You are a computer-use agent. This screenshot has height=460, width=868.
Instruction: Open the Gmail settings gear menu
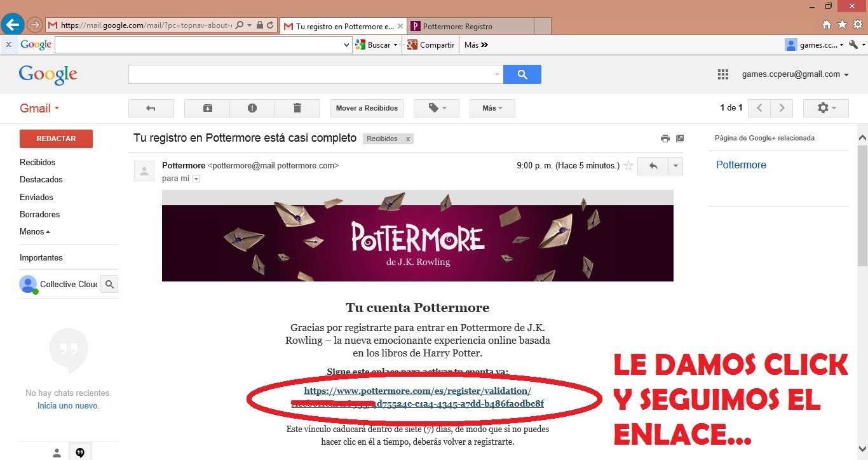click(x=826, y=108)
